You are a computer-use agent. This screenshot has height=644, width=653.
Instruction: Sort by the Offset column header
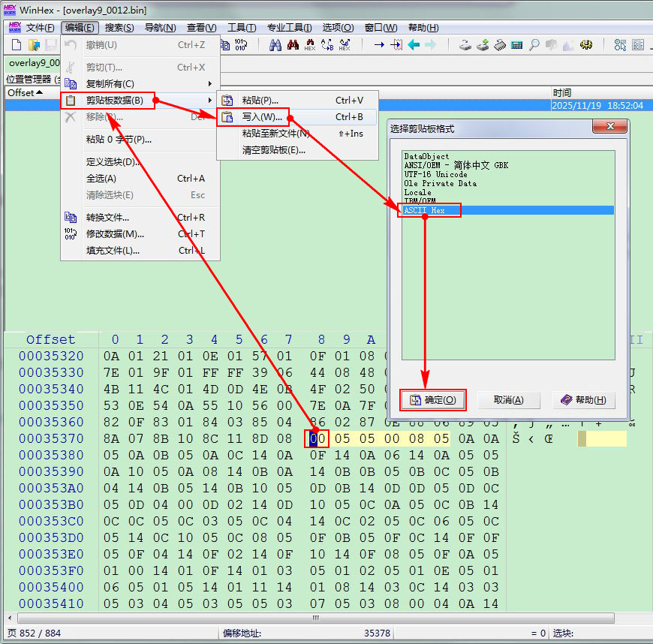[x=25, y=93]
